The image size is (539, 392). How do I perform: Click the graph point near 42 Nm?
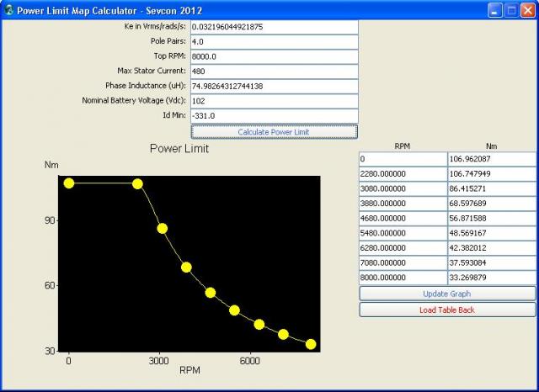click(259, 325)
